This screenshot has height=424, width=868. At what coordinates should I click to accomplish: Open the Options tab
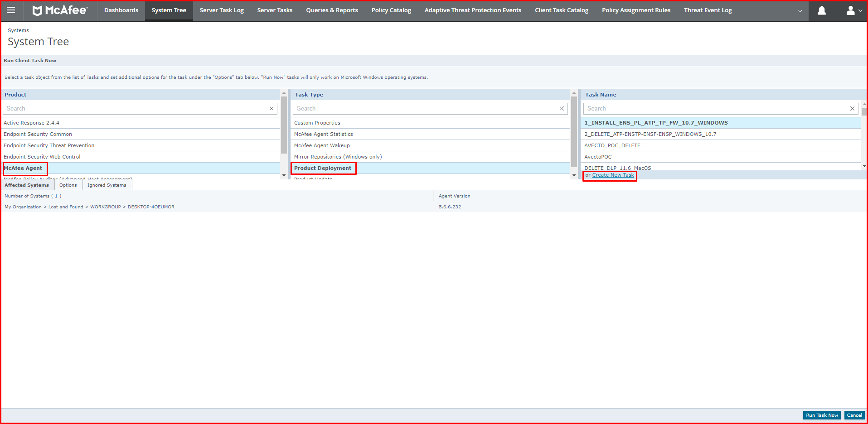[x=68, y=185]
